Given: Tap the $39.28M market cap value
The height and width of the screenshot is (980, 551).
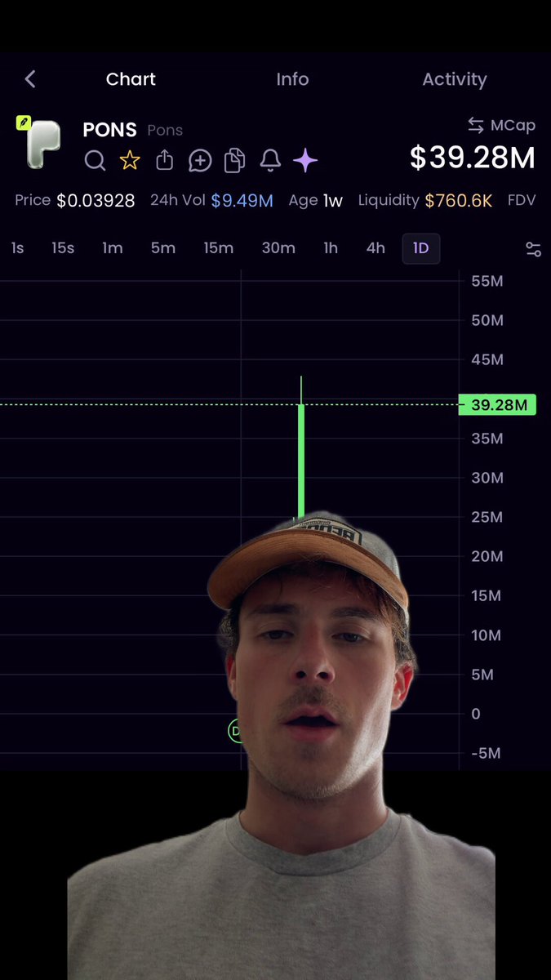Looking at the screenshot, I should (473, 158).
